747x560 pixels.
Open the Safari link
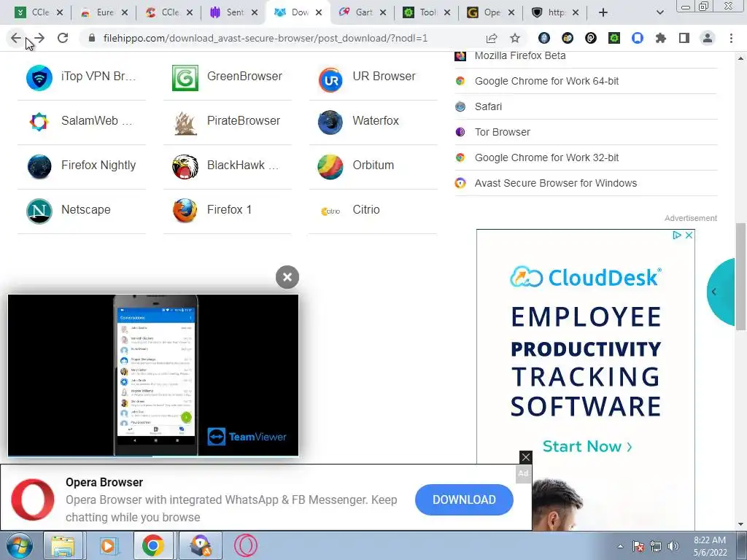(488, 106)
